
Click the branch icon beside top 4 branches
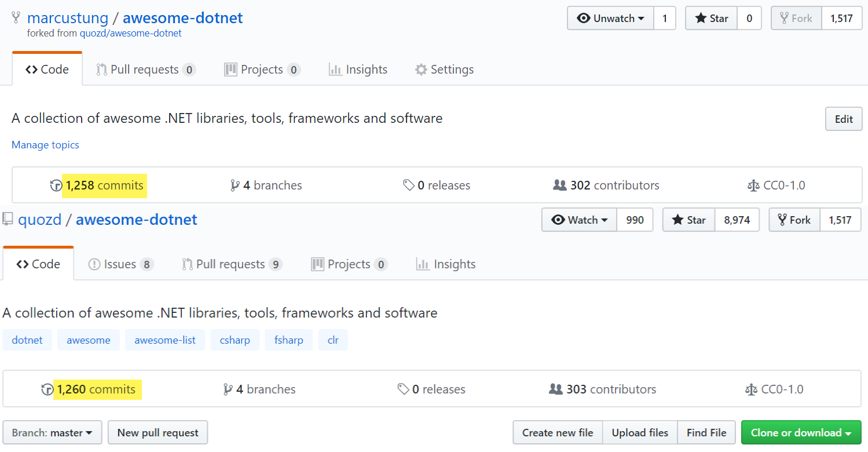pos(235,185)
